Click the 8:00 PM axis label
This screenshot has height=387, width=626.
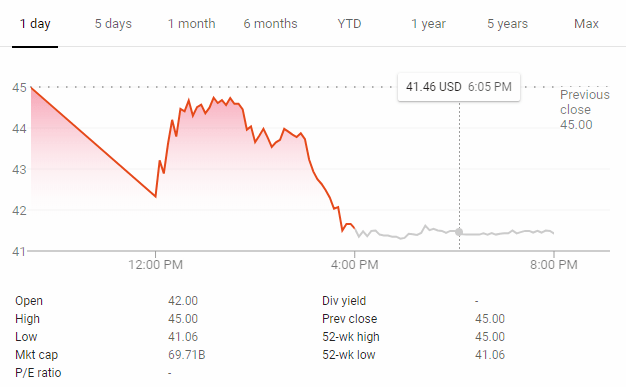tap(554, 264)
